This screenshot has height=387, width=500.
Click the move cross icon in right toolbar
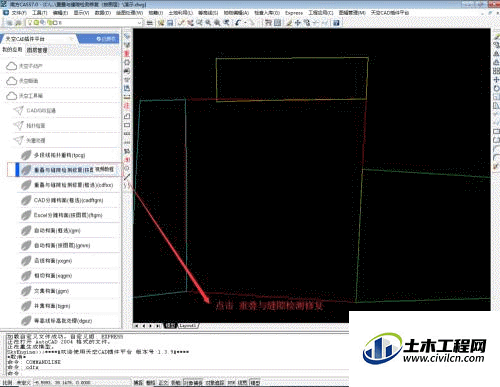click(496, 80)
